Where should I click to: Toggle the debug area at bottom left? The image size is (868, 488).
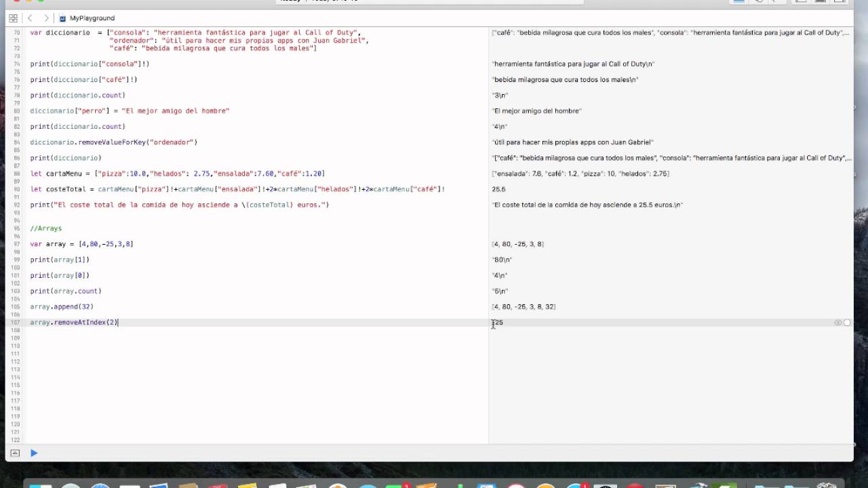click(15, 453)
